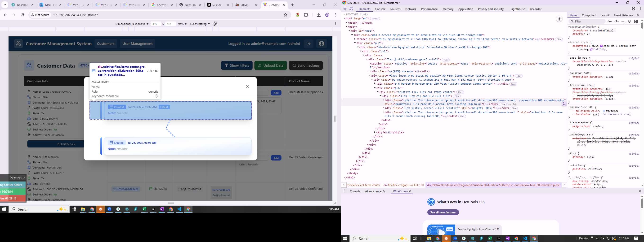This screenshot has height=242, width=644.
Task: Collapse the div id root node
Action: tap(349, 31)
